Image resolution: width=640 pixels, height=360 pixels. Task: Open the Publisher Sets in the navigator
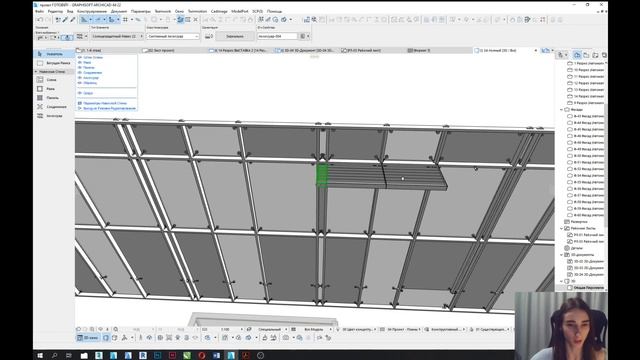(x=604, y=55)
